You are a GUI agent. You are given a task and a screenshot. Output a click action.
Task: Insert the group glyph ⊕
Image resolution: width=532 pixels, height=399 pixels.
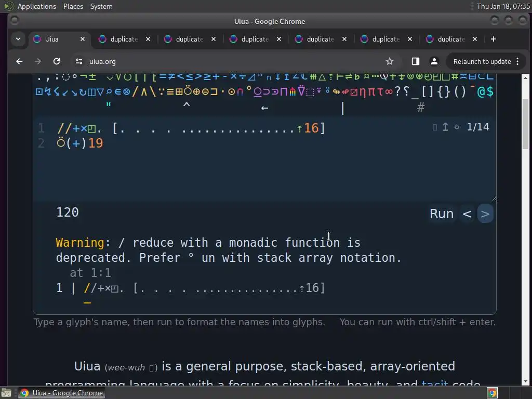pyautogui.click(x=196, y=92)
